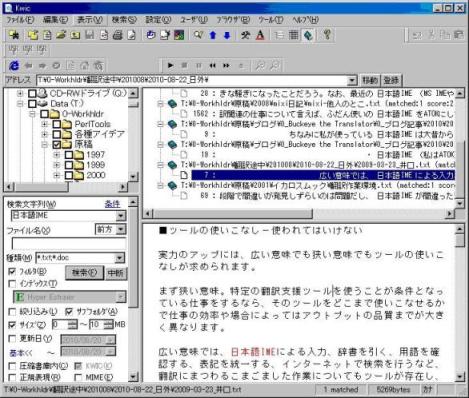469x398 pixels.
Task: Uncheck the 原稿 folder checkbox
Action: pyautogui.click(x=56, y=145)
